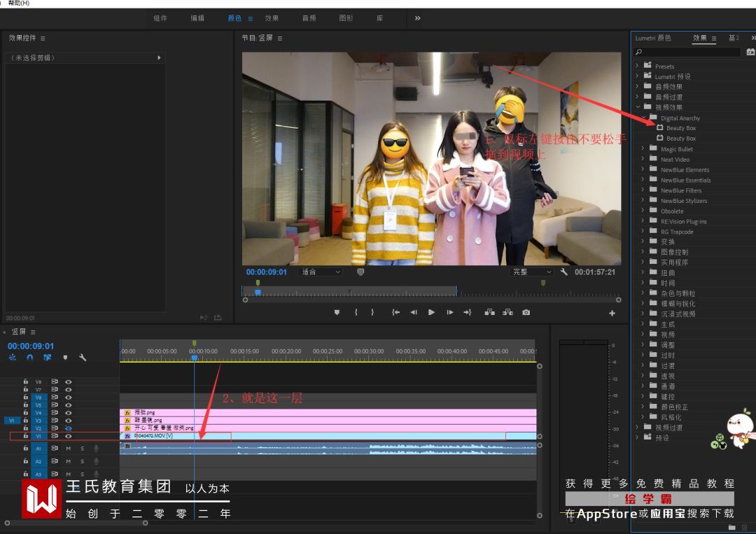
Task: Enable voice-over record on A1
Action: [x=97, y=449]
